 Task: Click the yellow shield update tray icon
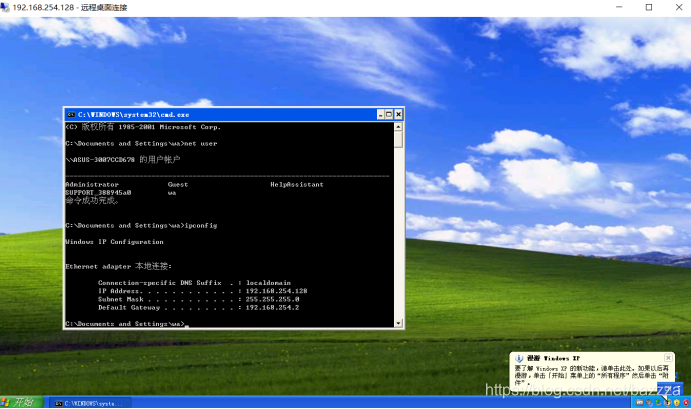pyautogui.click(x=677, y=402)
